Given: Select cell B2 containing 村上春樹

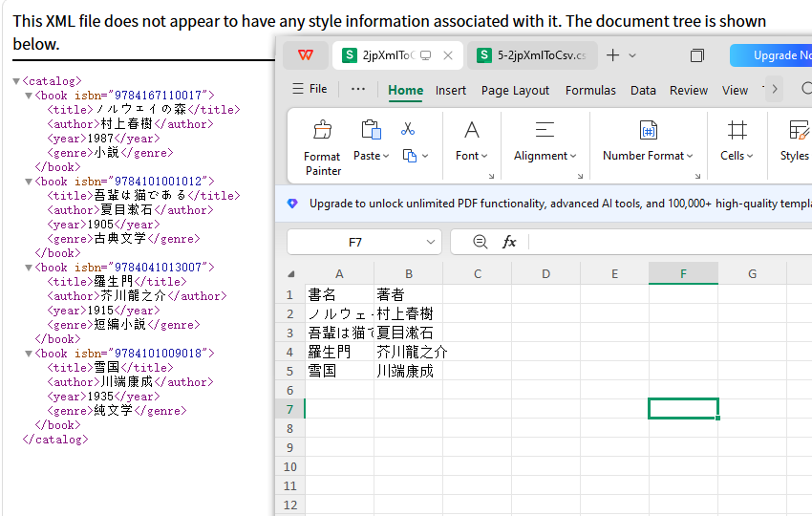Looking at the screenshot, I should point(409,314).
